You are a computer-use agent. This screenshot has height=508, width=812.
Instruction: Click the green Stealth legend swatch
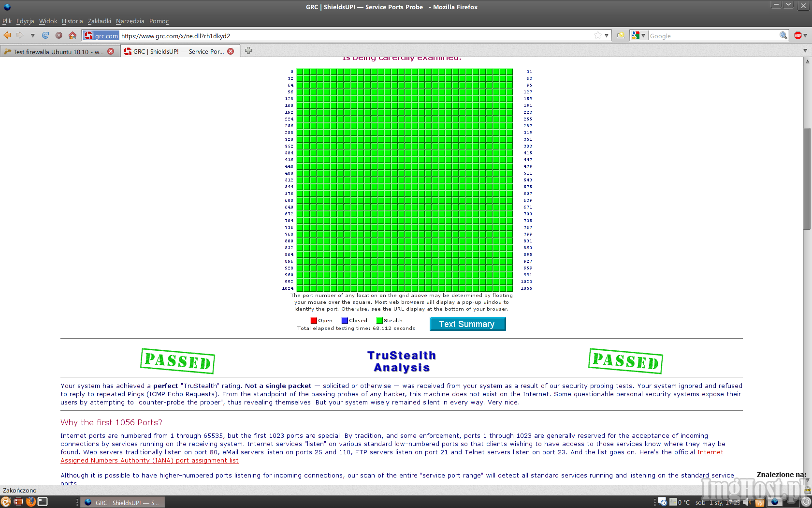point(379,320)
